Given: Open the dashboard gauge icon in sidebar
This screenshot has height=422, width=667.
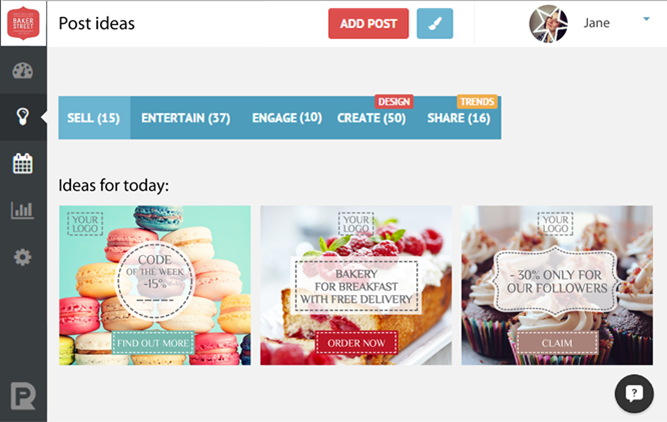Looking at the screenshot, I should 23,71.
